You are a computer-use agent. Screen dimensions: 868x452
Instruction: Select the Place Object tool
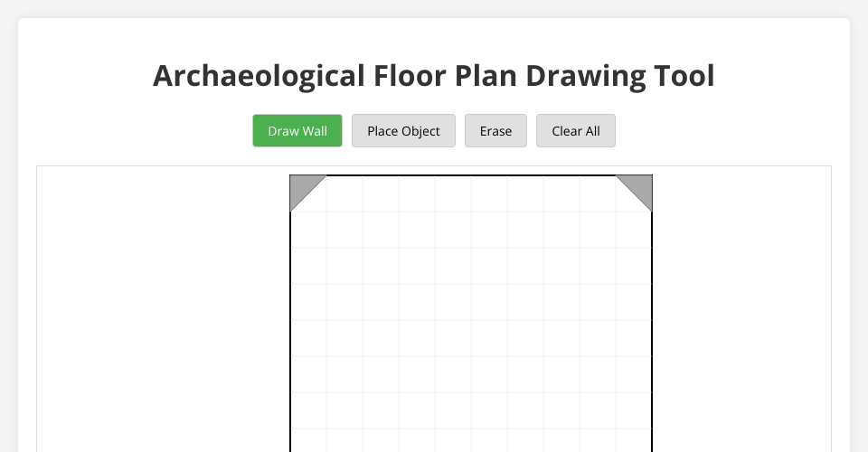click(x=403, y=131)
